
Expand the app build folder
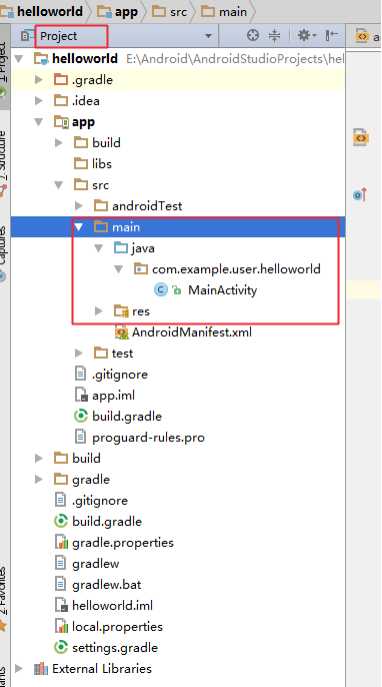point(59,143)
